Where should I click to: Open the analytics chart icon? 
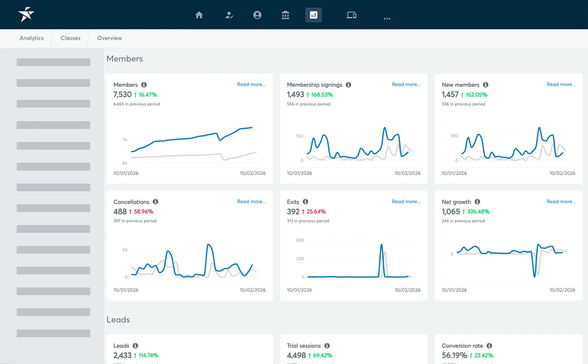click(314, 15)
